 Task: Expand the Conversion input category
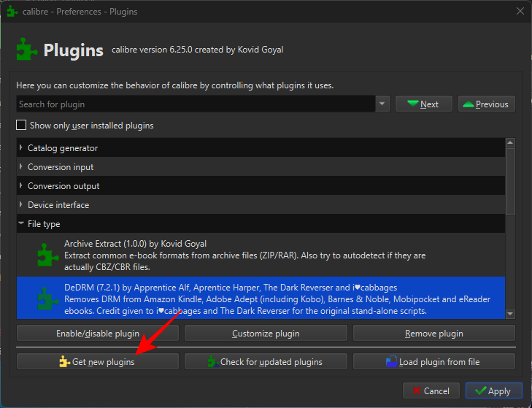coord(20,167)
